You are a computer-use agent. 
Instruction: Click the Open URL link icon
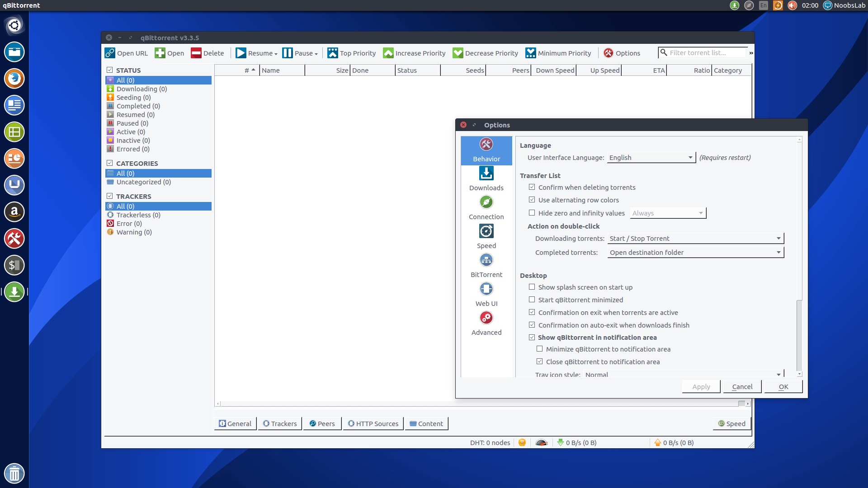110,53
